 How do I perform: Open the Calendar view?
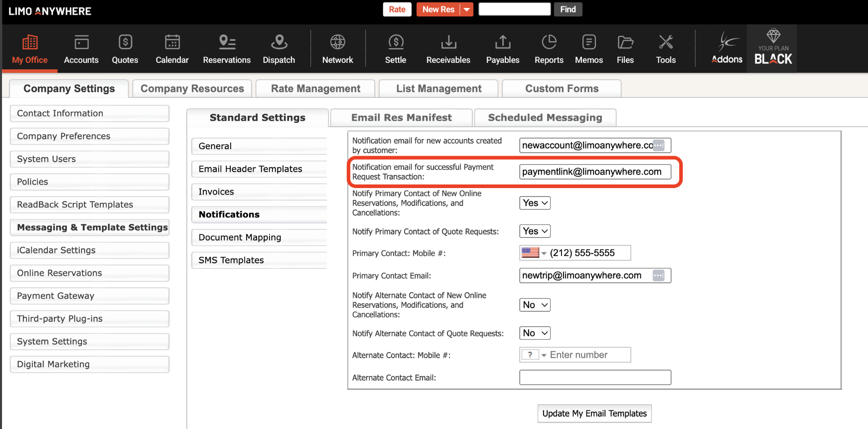coord(172,49)
